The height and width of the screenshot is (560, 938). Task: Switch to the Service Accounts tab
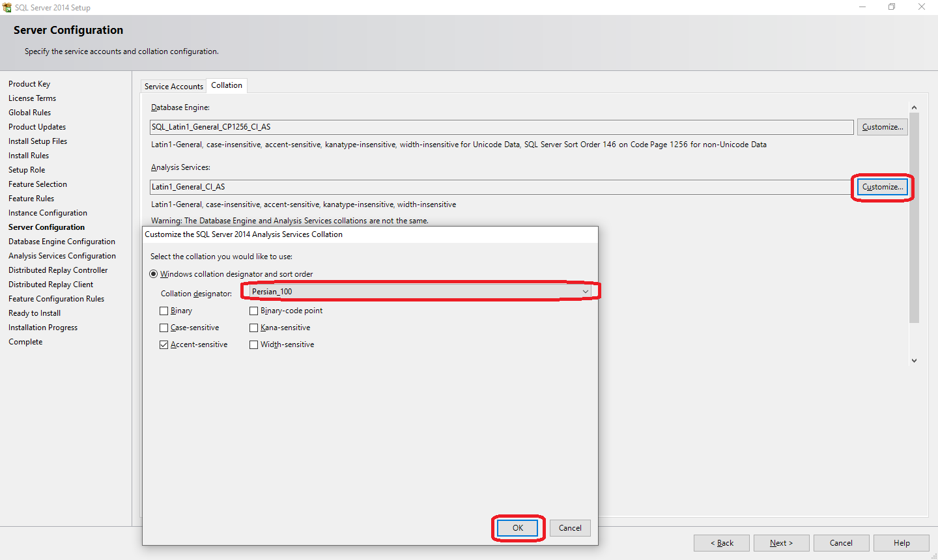tap(173, 86)
